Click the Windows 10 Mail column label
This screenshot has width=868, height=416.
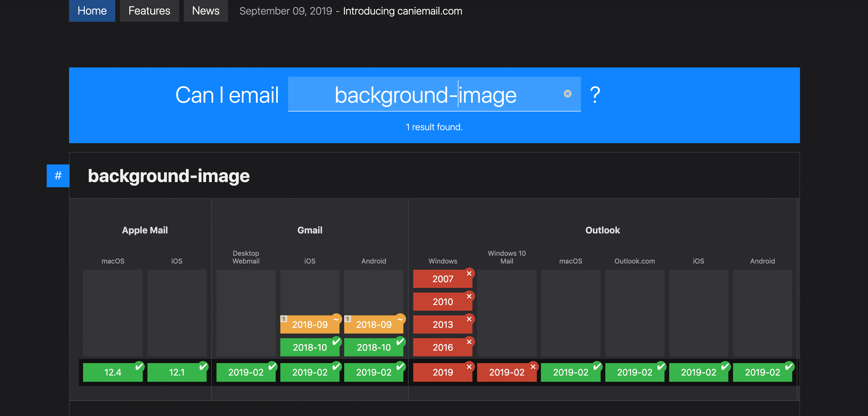[x=507, y=257]
